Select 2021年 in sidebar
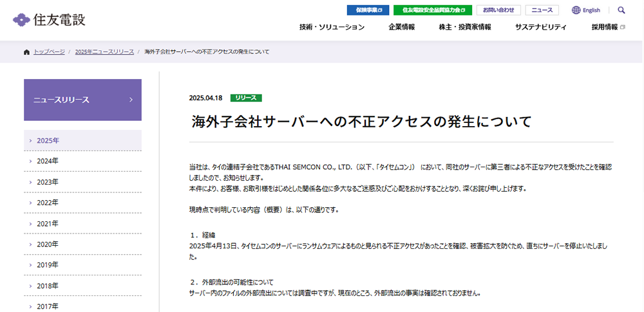This screenshot has width=644, height=312. click(x=82, y=224)
